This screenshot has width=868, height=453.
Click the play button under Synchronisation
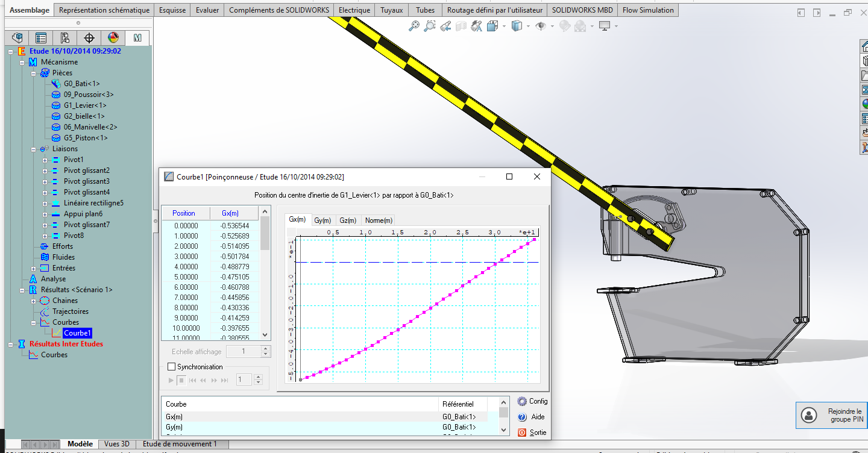pyautogui.click(x=171, y=380)
